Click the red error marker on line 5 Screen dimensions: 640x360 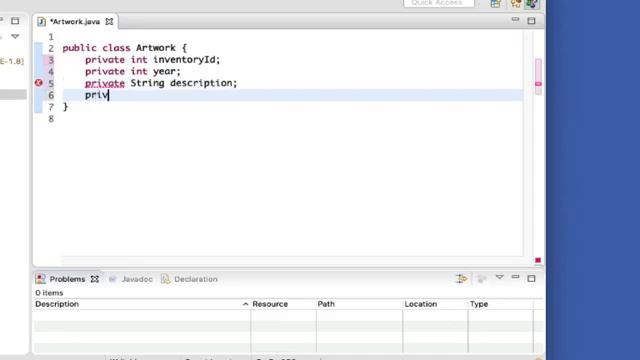[x=39, y=83]
